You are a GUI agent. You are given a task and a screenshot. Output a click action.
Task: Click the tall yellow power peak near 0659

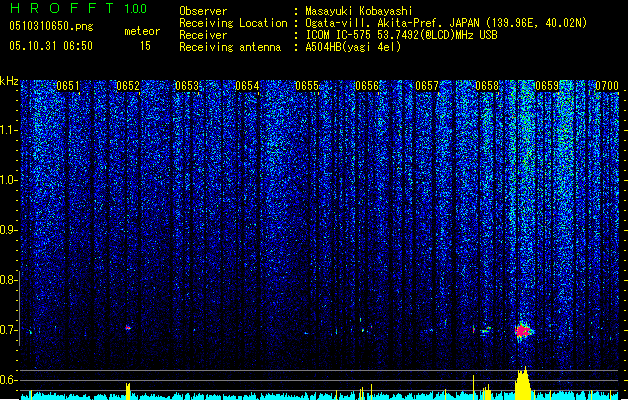tap(523, 383)
